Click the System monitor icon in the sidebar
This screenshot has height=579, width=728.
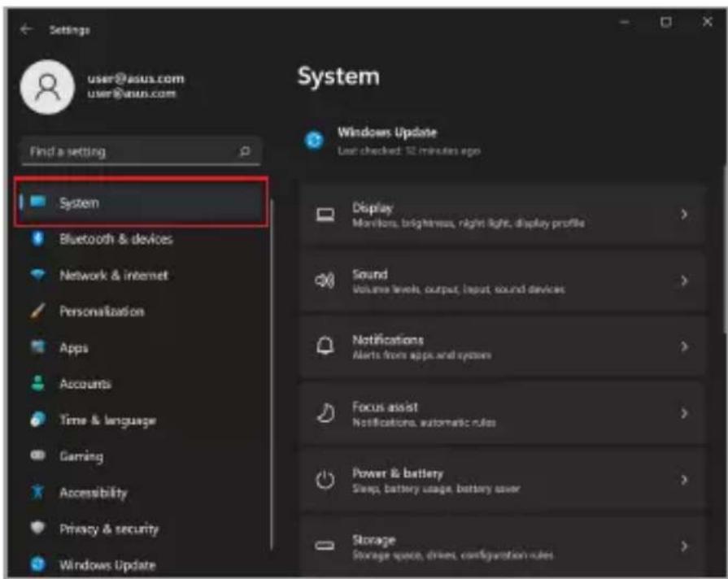pos(38,202)
